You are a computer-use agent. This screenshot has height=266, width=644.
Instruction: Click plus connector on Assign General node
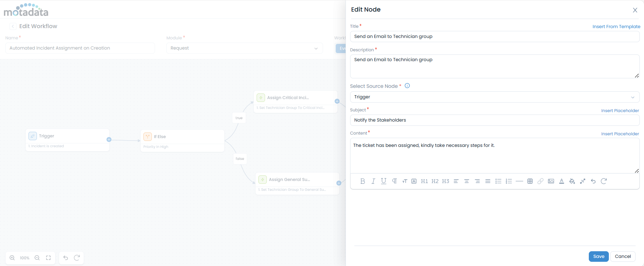pos(339,183)
